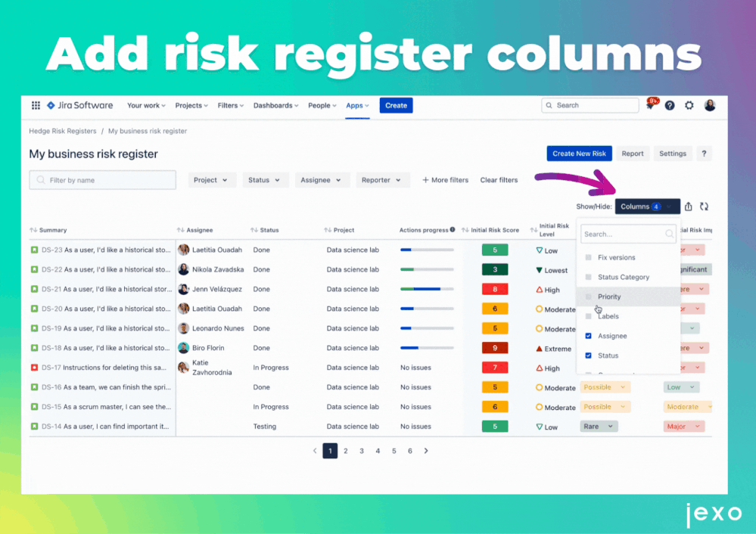The width and height of the screenshot is (756, 534).
Task: Click the Clear filters link
Action: [498, 180]
